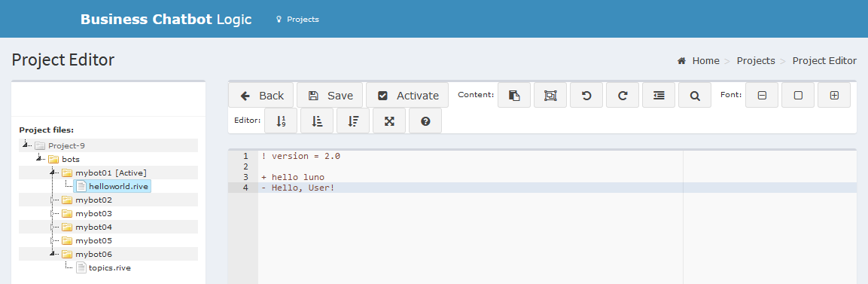Click the Save button

330,95
